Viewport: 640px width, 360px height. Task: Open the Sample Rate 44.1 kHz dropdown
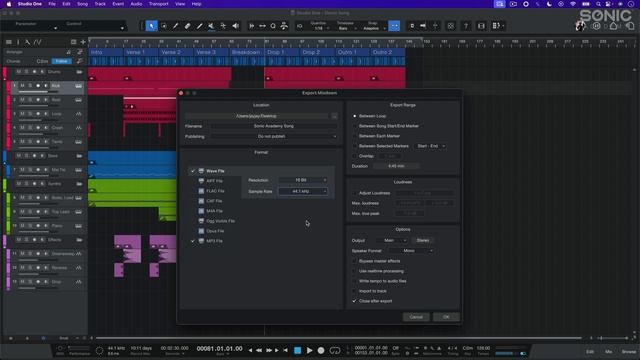coord(302,191)
